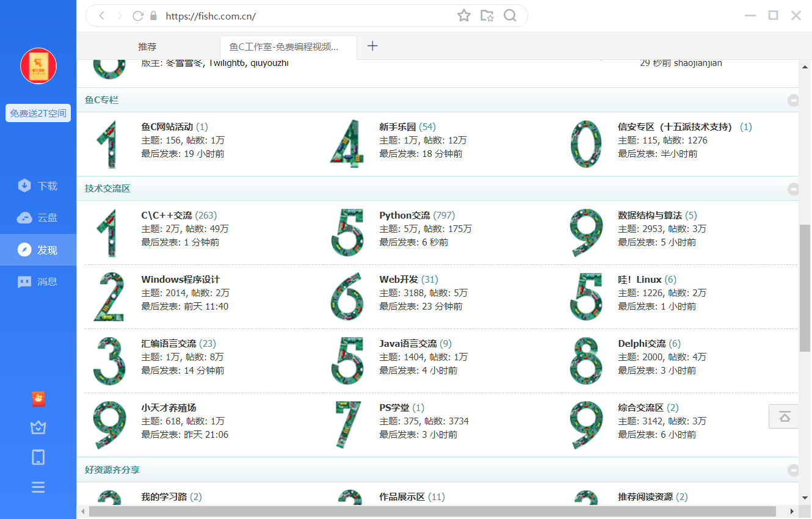Open the Web开发 forum link

[399, 280]
